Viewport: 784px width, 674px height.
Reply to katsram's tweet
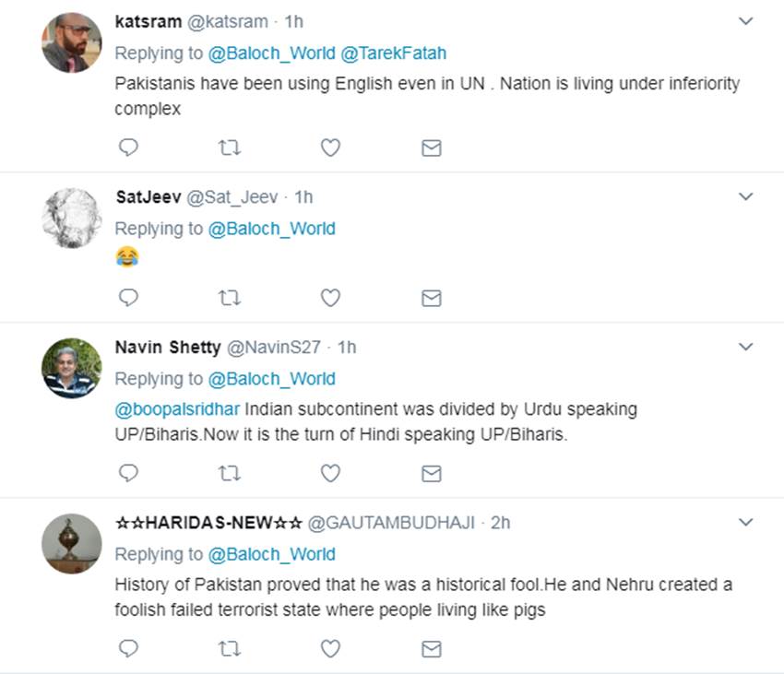click(x=129, y=148)
